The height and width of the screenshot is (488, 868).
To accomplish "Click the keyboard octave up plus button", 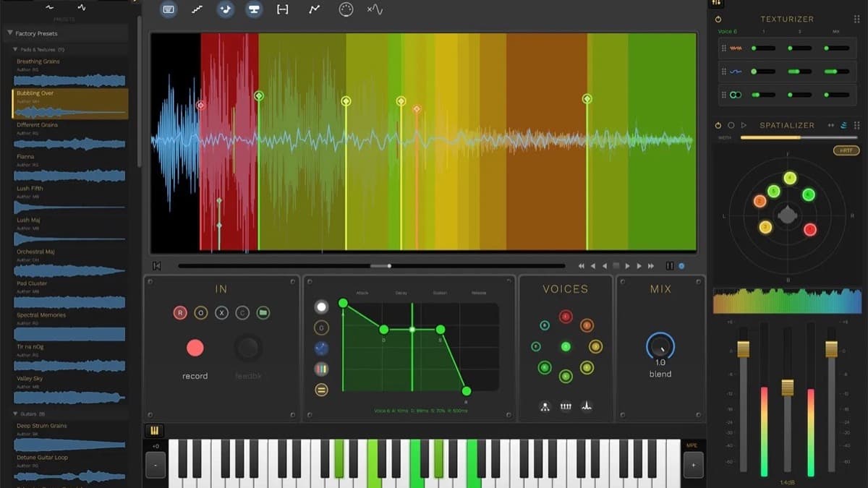I will coord(693,465).
